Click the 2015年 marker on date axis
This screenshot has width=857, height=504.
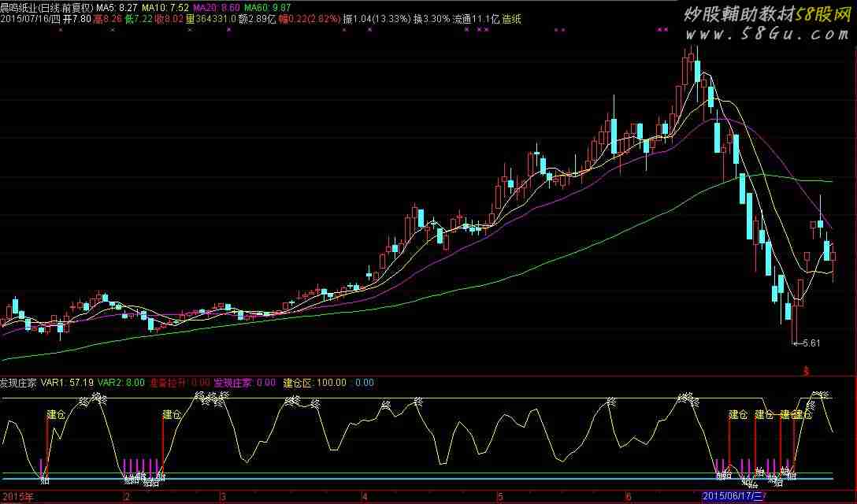(x=17, y=496)
